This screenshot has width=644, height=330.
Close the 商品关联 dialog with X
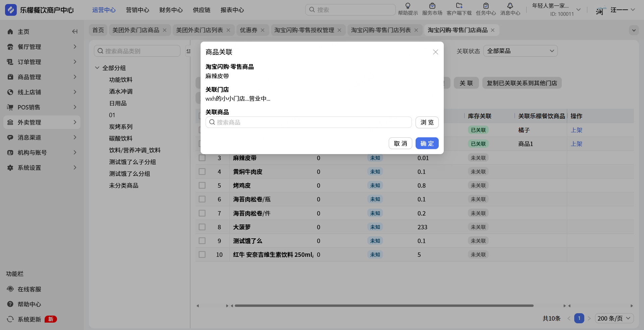[435, 52]
